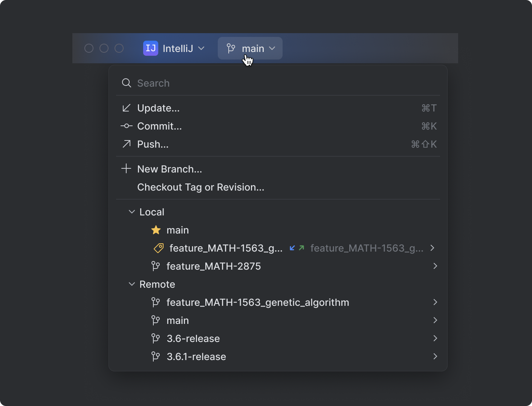Click New Branch to create a branch
This screenshot has width=532, height=406.
pyautogui.click(x=169, y=169)
